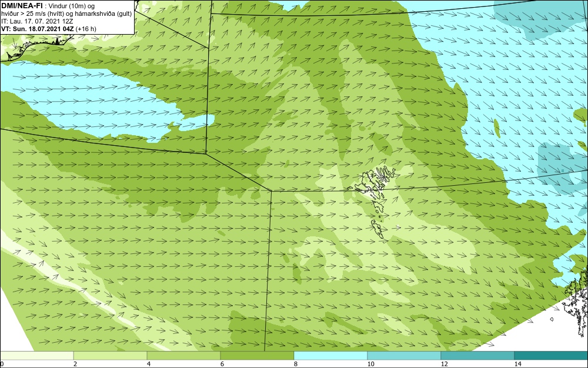Click the 0–2 m/s legend color band
The height and width of the screenshot is (368, 588).
(36, 356)
